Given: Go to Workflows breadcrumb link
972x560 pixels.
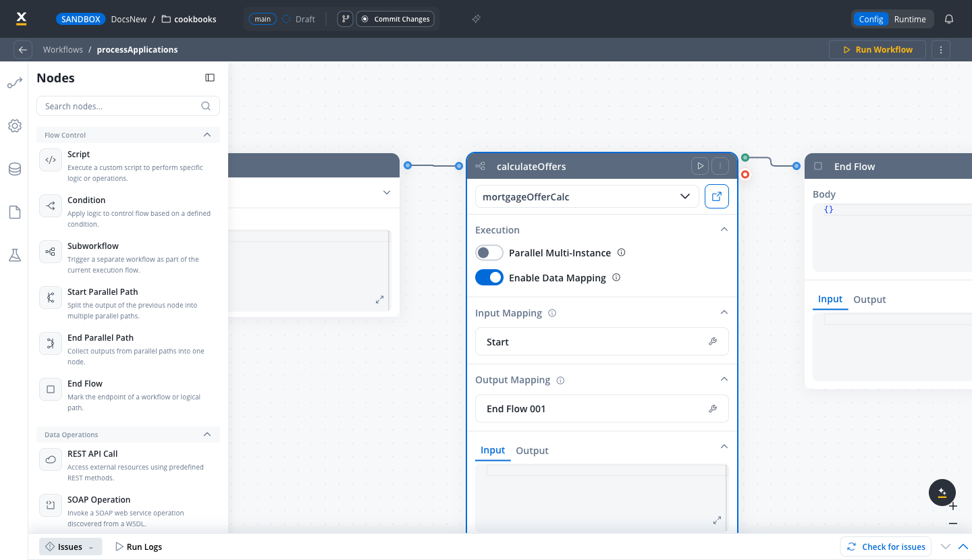Looking at the screenshot, I should (63, 49).
